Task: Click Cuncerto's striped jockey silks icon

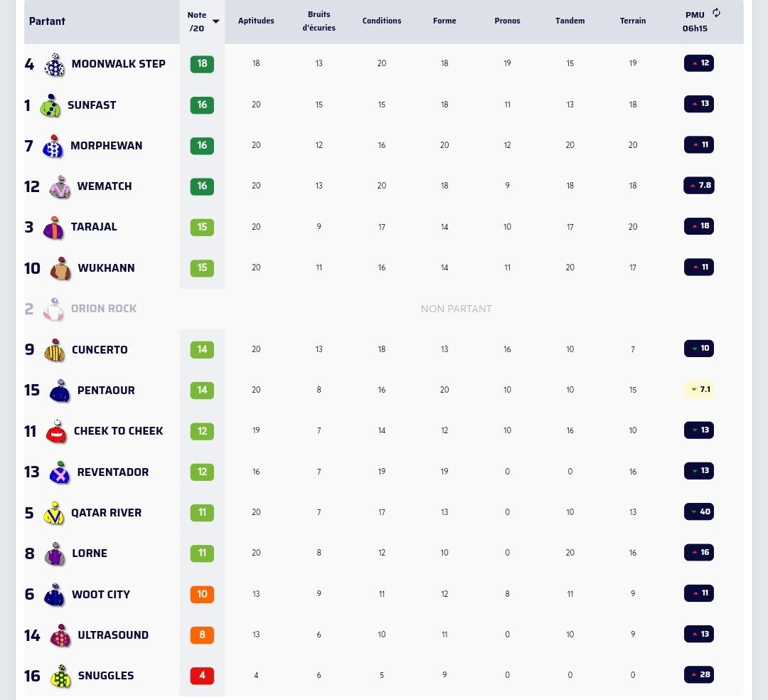Action: coord(54,350)
